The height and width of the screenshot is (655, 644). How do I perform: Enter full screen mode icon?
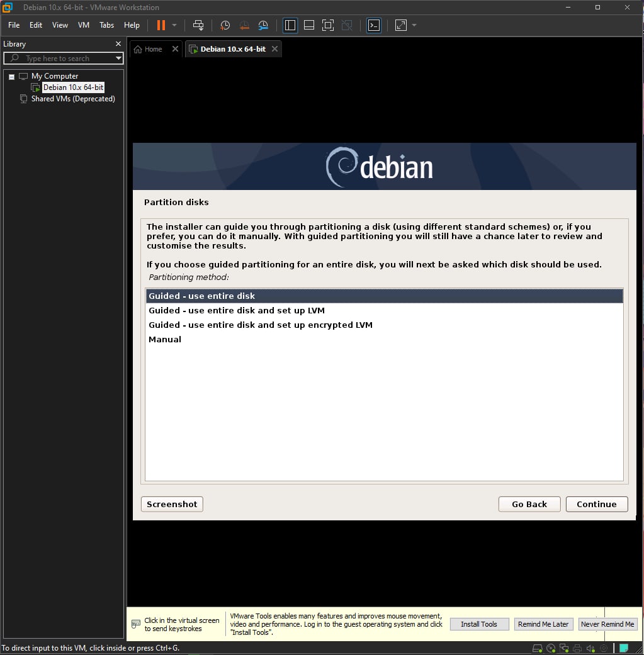click(328, 25)
